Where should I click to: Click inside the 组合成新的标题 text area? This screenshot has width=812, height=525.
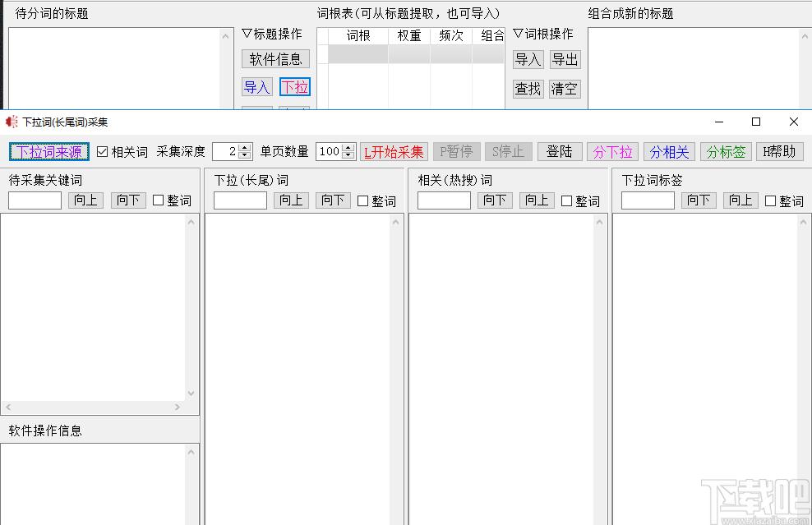click(x=694, y=68)
